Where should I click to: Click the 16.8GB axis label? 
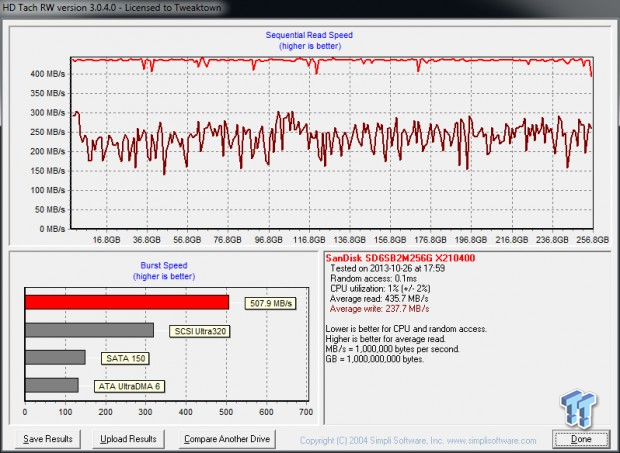click(106, 240)
